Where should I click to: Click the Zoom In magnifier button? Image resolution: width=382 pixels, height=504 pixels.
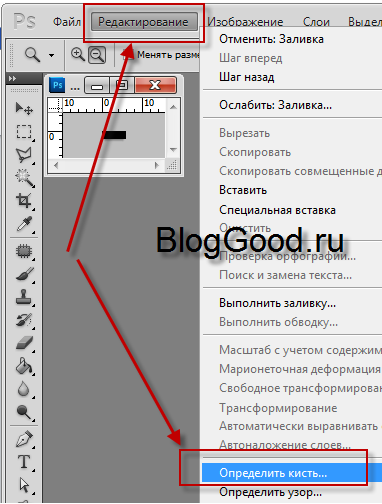tap(78, 54)
